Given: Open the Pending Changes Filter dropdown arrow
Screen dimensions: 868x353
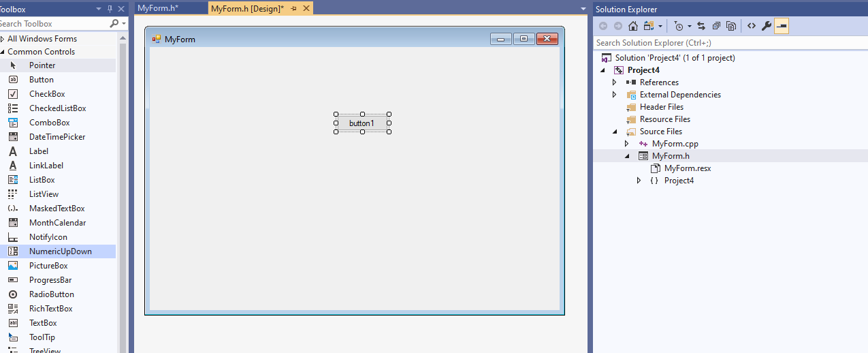Looking at the screenshot, I should click(690, 26).
